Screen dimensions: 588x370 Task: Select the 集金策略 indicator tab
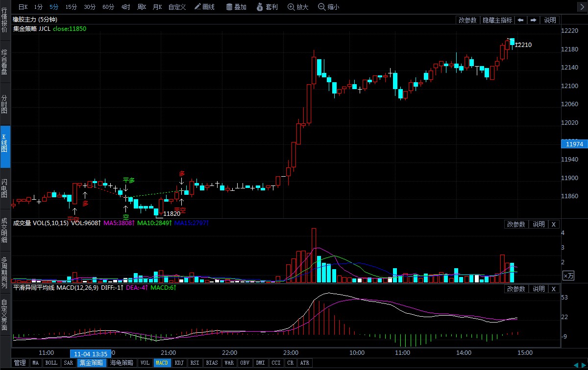pos(92,363)
